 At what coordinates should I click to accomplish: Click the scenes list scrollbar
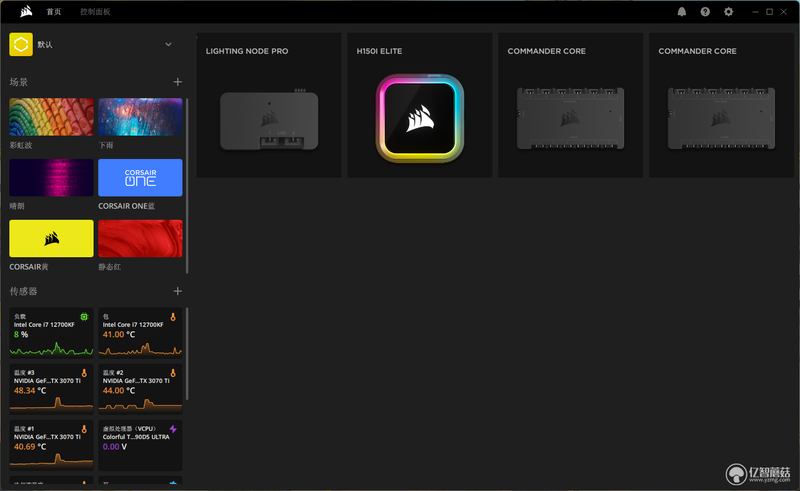[x=187, y=186]
